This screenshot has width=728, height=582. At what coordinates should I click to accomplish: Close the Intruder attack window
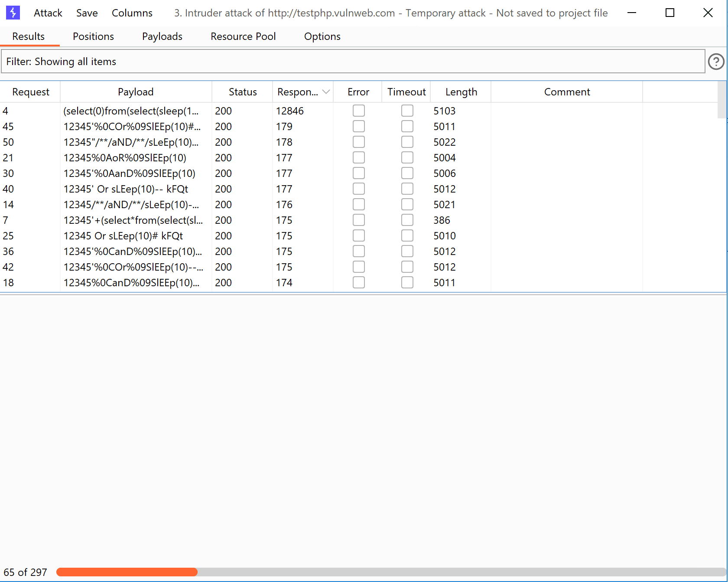point(708,13)
